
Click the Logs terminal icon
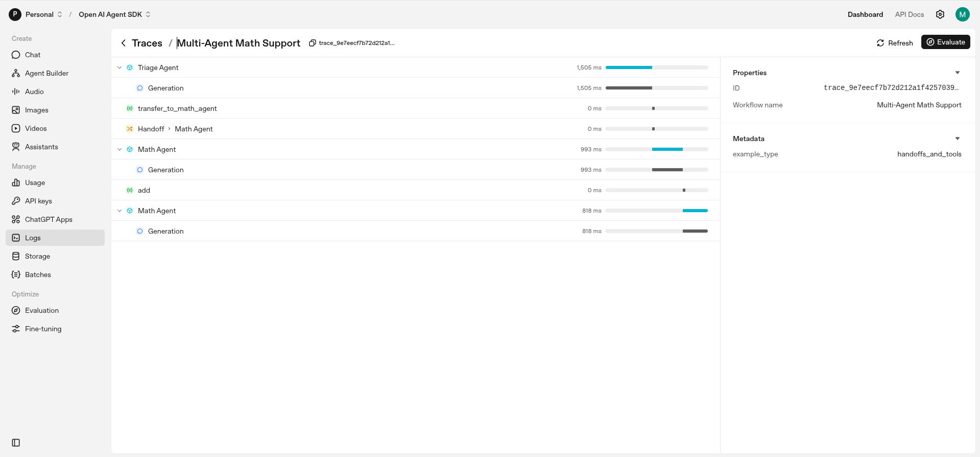pos(16,238)
